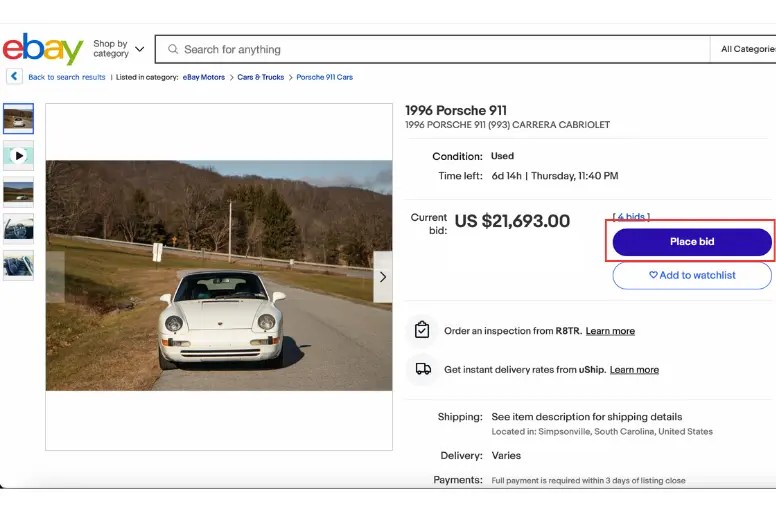
Task: Click the back arrow icon button
Action: click(14, 76)
